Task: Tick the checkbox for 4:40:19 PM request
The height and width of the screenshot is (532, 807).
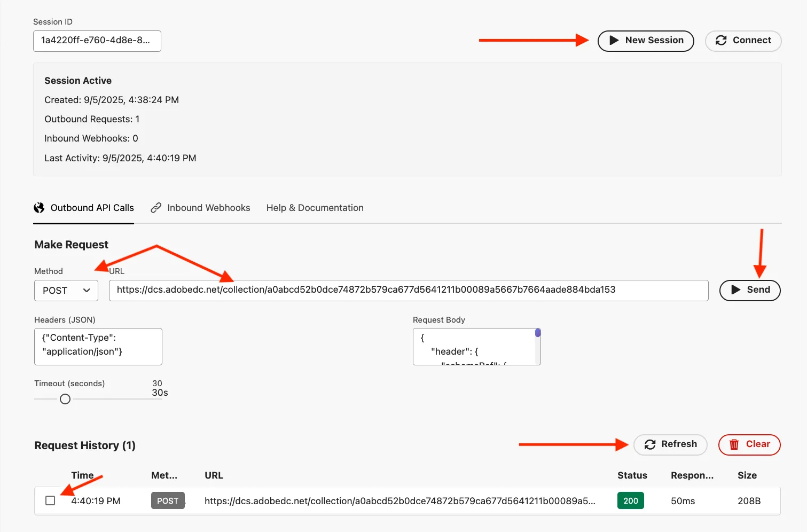Action: click(50, 500)
